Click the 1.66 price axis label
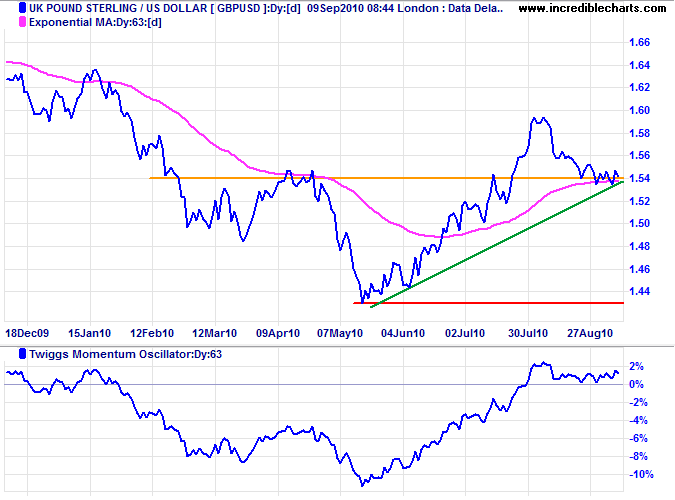This screenshot has width=675, height=500. coord(639,42)
